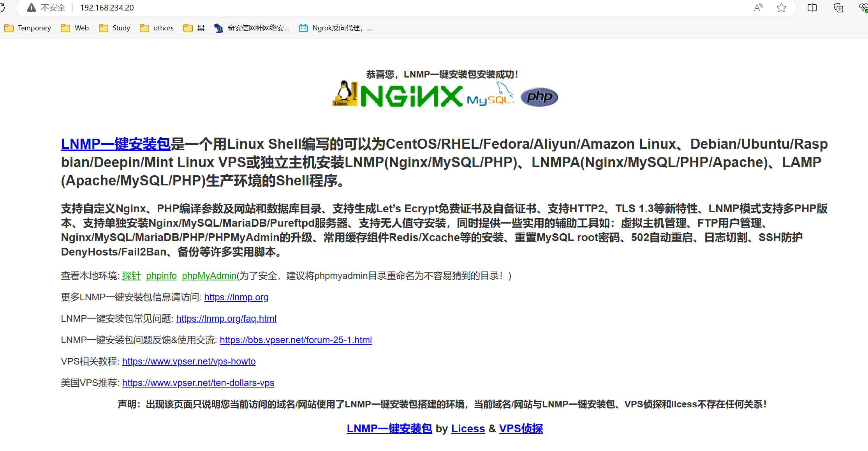Click the 探针 probe link
Image resolution: width=868 pixels, height=451 pixels.
[131, 276]
